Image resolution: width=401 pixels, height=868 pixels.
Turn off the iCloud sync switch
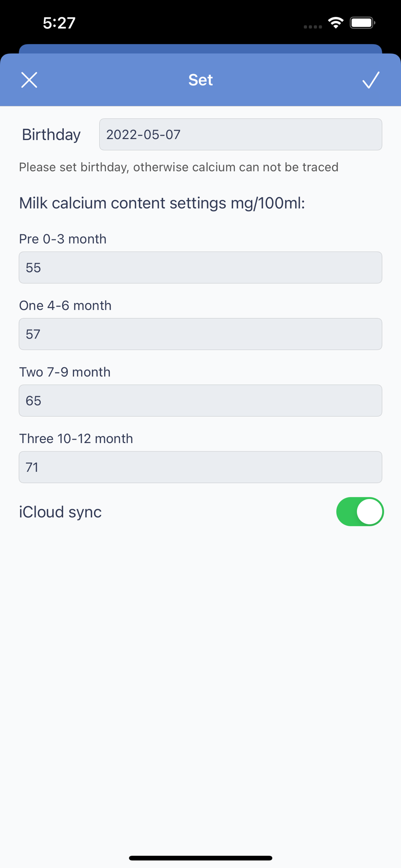360,512
